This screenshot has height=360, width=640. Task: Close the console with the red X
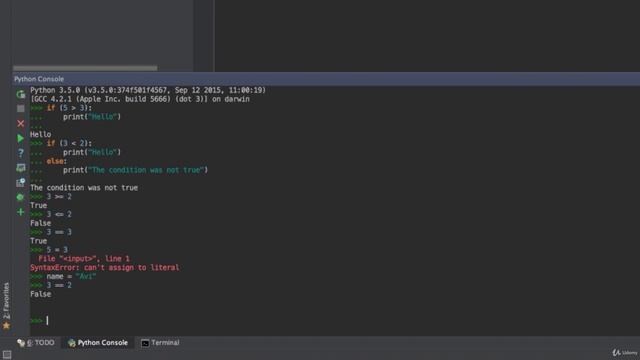(x=20, y=123)
